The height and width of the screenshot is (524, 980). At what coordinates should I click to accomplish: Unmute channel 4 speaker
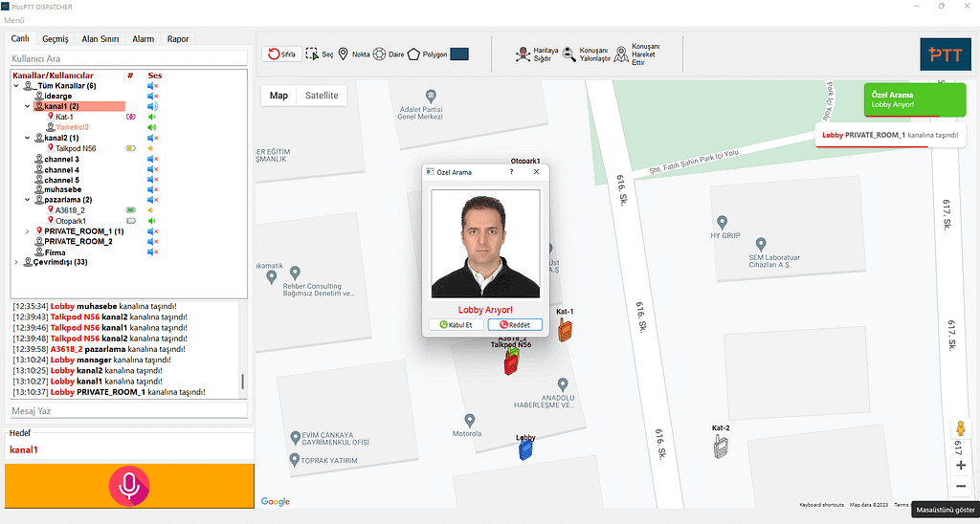153,170
